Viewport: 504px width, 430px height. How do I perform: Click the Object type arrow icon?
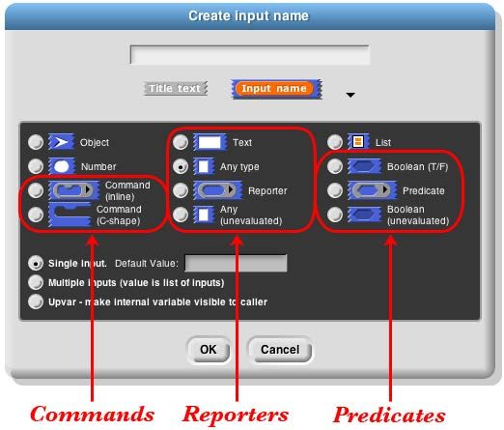coord(61,142)
